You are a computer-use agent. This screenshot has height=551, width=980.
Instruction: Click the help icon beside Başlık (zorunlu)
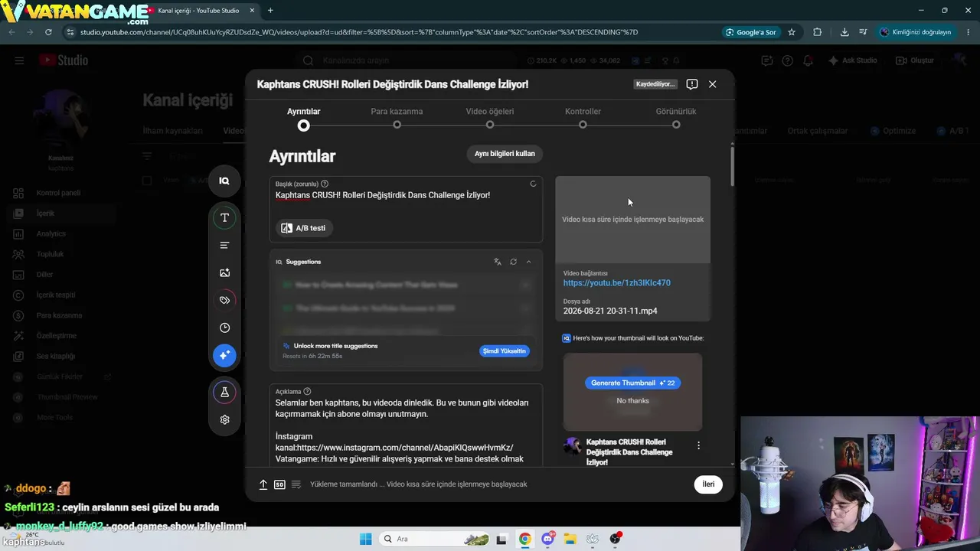pos(325,184)
